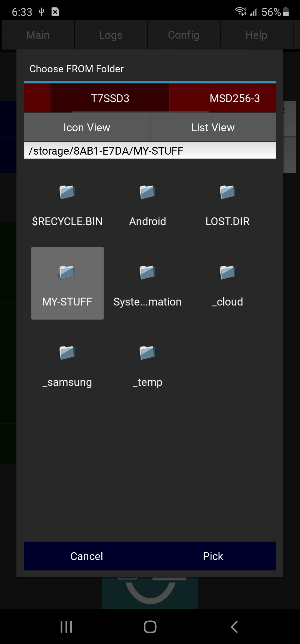
Task: Select the leftmost red storage tab
Action: [x=37, y=98]
